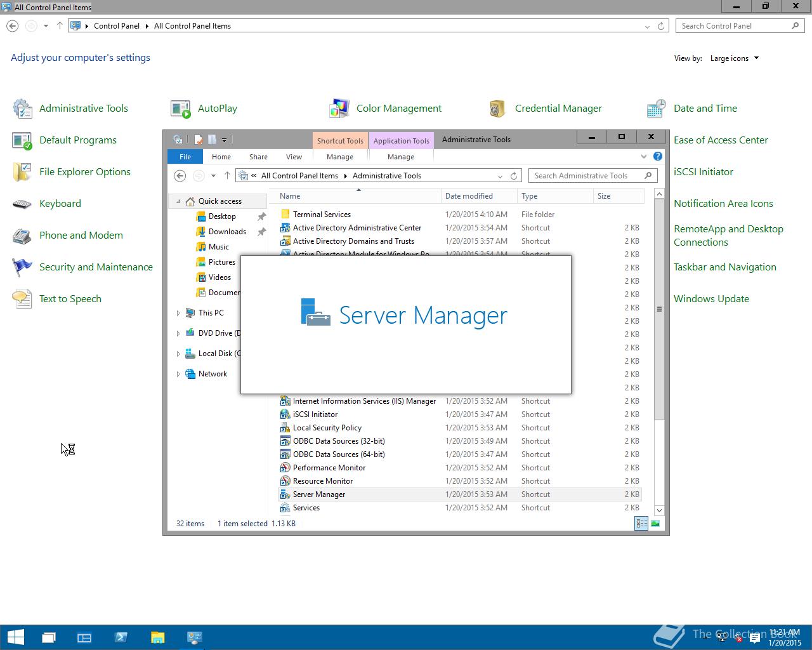Screen dimensions: 812x650
Task: Open Ease of Access Center link
Action: [721, 140]
